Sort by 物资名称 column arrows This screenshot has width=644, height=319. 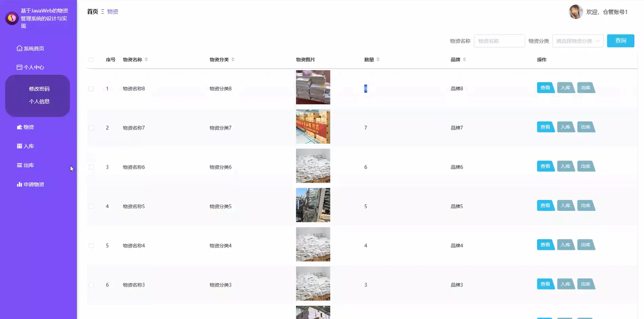146,60
